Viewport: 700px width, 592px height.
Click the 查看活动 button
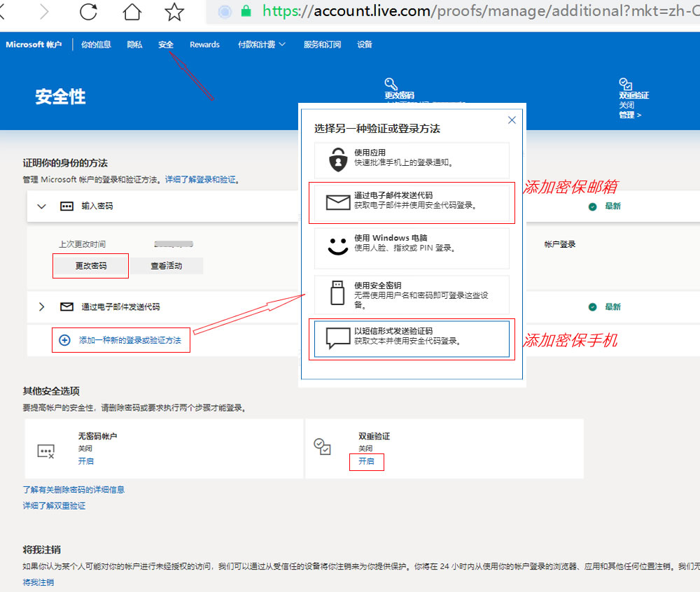click(166, 266)
